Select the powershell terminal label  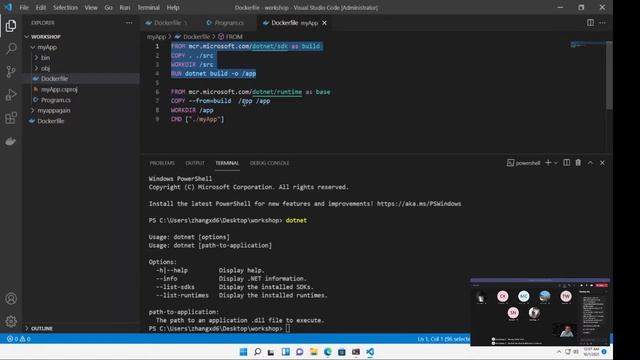[x=524, y=163]
